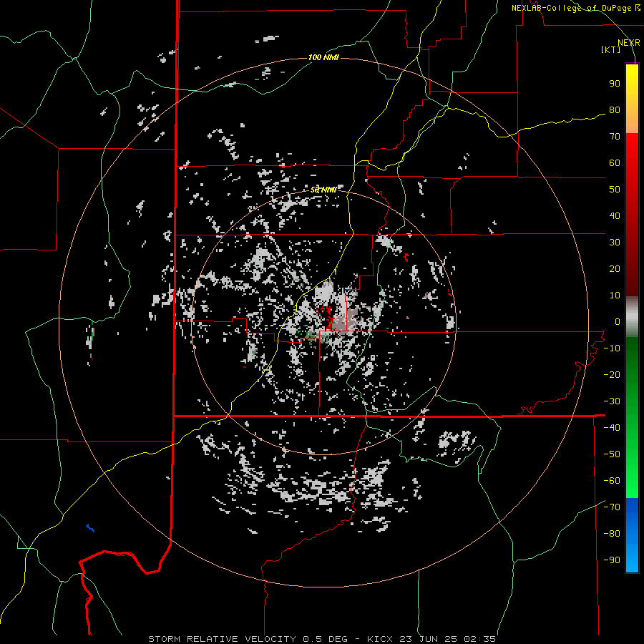Screen dimensions: 644x644
Task: Click the -90 value on velocity scale
Action: (612, 560)
